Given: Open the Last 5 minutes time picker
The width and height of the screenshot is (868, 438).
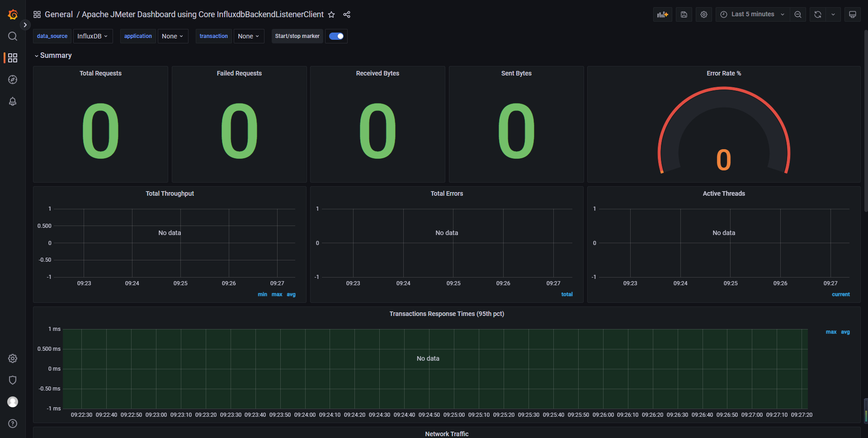Looking at the screenshot, I should click(x=752, y=14).
